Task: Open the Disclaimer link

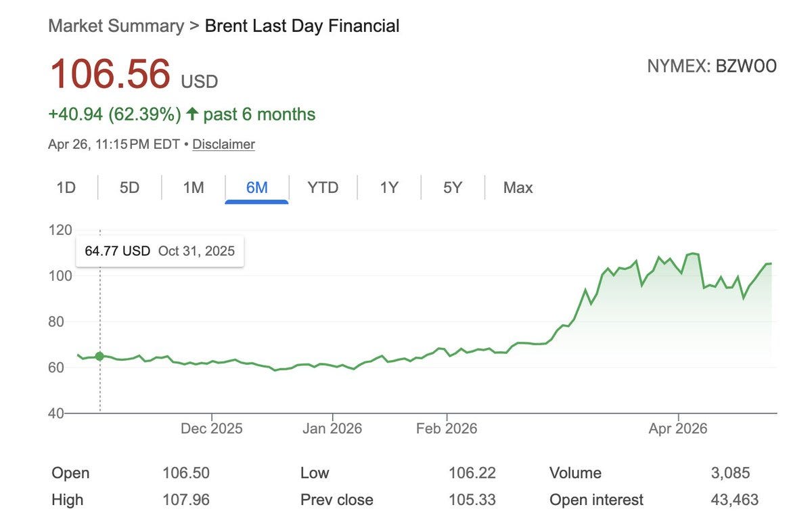Action: tap(224, 144)
